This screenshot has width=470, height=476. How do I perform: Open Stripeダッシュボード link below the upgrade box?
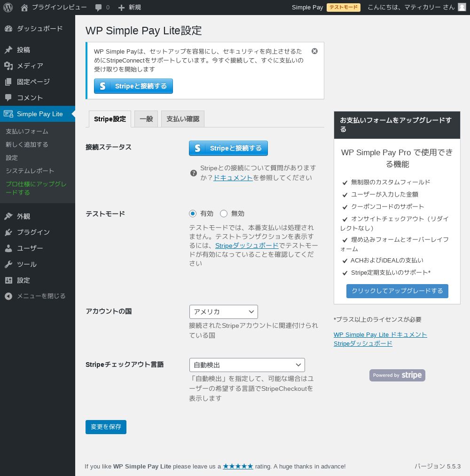[x=363, y=344]
